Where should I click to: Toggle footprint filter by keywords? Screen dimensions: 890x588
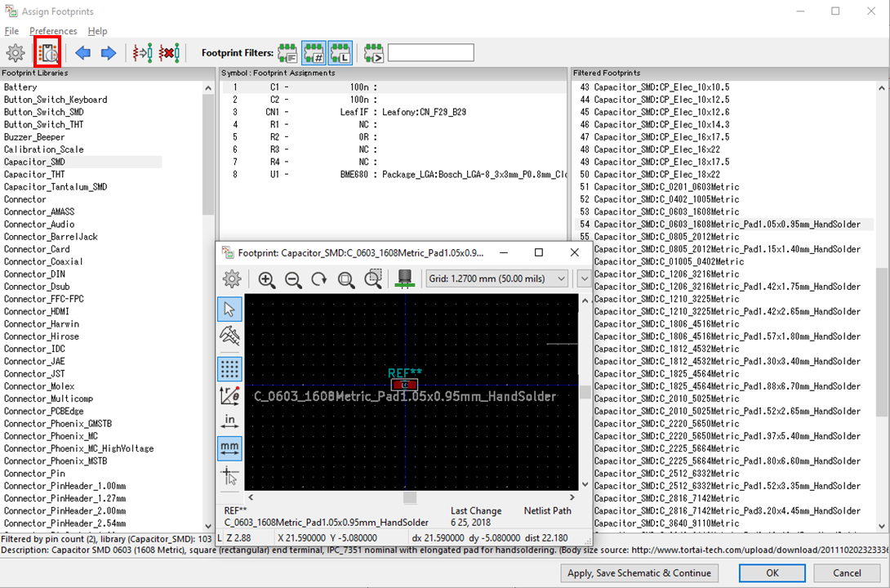pos(287,53)
